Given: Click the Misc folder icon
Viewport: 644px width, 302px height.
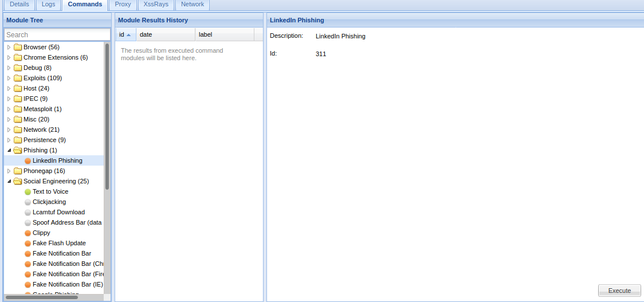Looking at the screenshot, I should click(18, 119).
